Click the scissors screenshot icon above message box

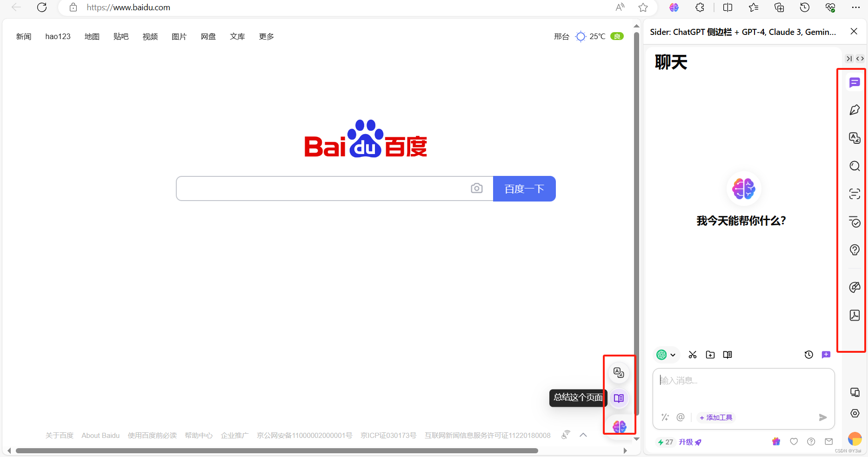click(693, 355)
